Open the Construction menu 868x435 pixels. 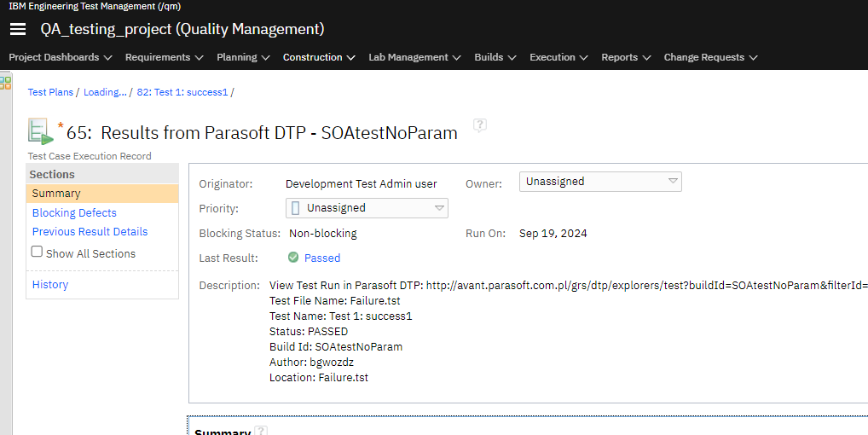point(319,57)
